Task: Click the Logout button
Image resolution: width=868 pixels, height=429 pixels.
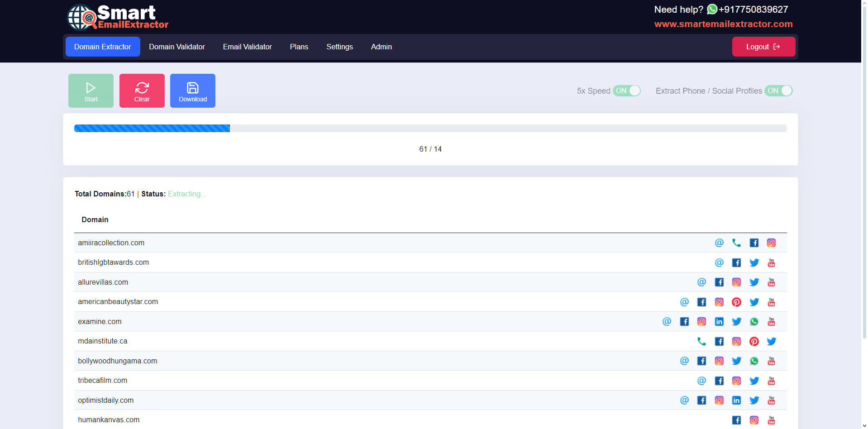Action: pos(763,47)
